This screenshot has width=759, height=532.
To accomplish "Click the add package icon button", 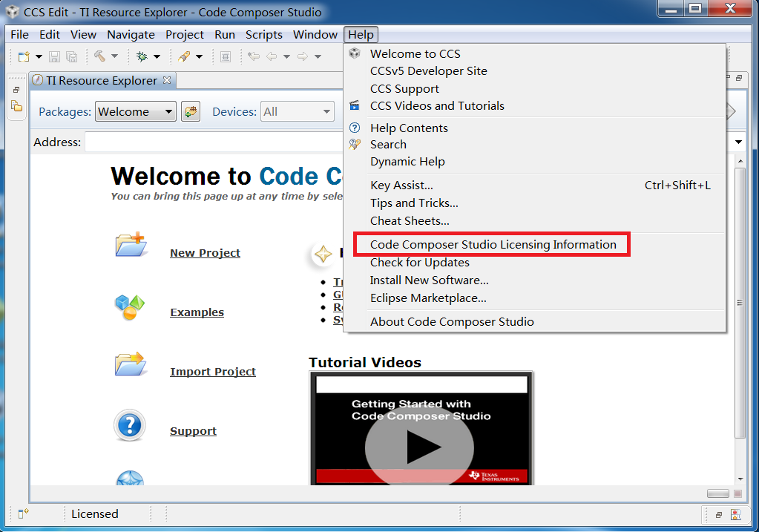I will pyautogui.click(x=191, y=112).
